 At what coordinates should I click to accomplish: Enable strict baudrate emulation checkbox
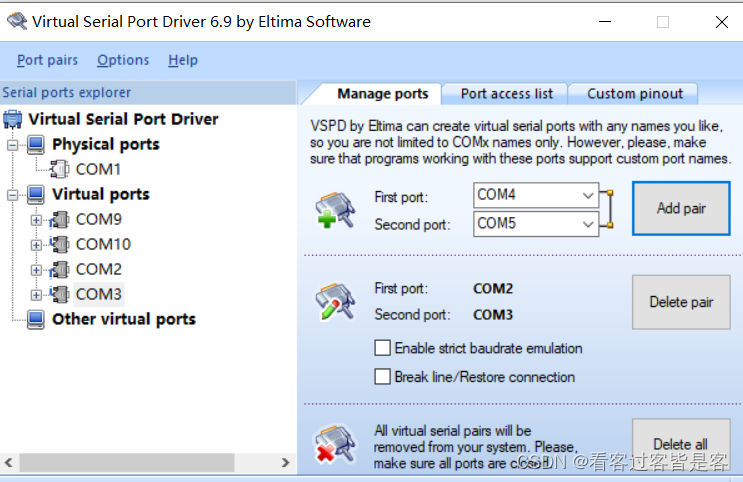[x=382, y=348]
